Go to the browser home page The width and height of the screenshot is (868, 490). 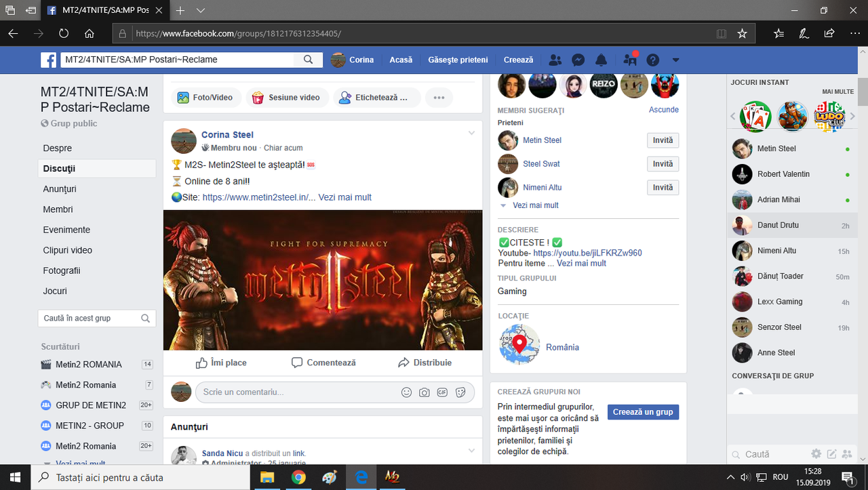click(89, 33)
